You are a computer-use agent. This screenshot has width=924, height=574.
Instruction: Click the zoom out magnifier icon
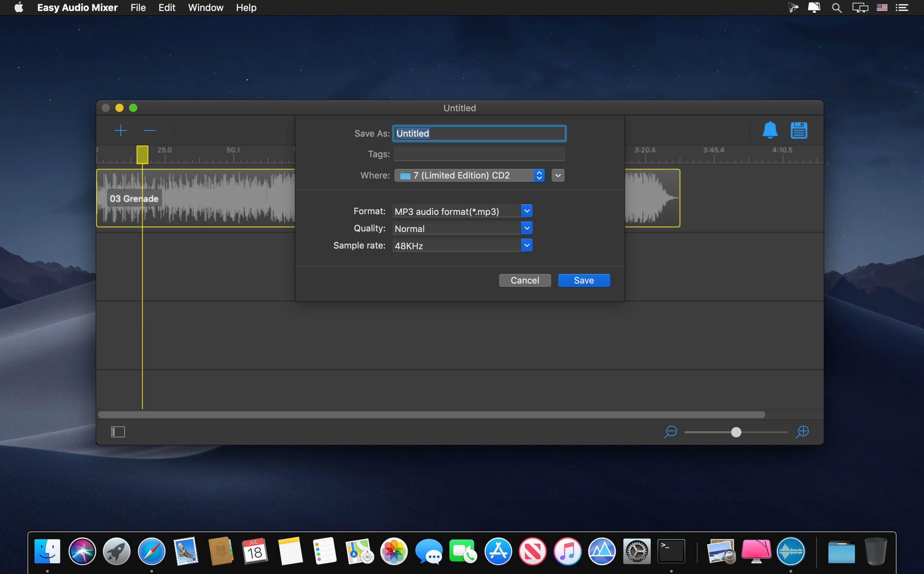[670, 432]
